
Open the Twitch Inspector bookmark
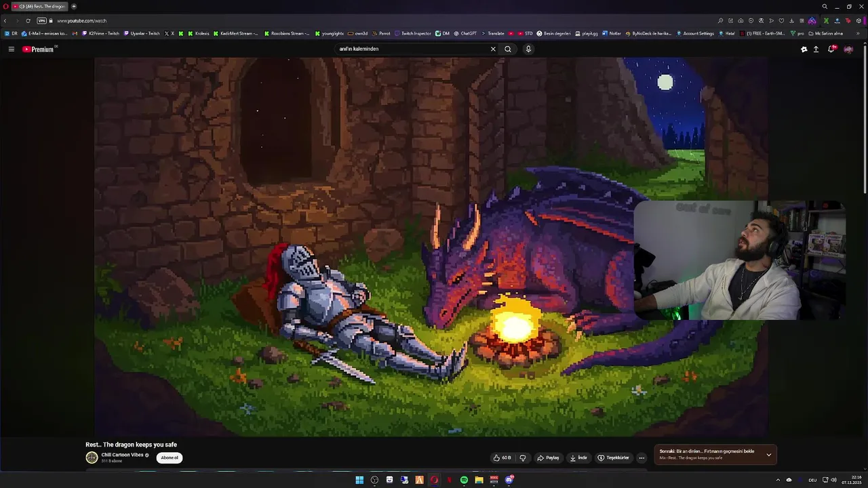pos(413,33)
